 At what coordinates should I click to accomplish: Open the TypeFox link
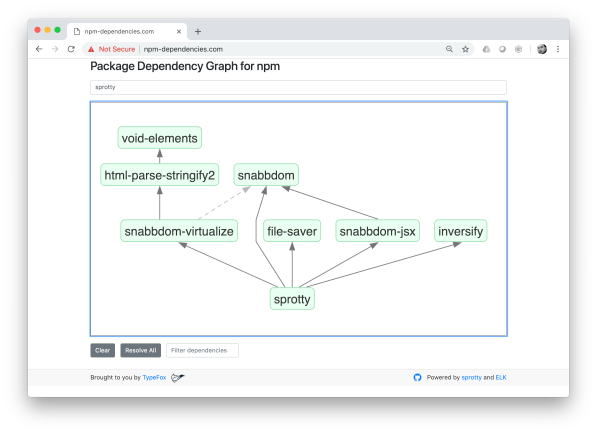pyautogui.click(x=154, y=377)
